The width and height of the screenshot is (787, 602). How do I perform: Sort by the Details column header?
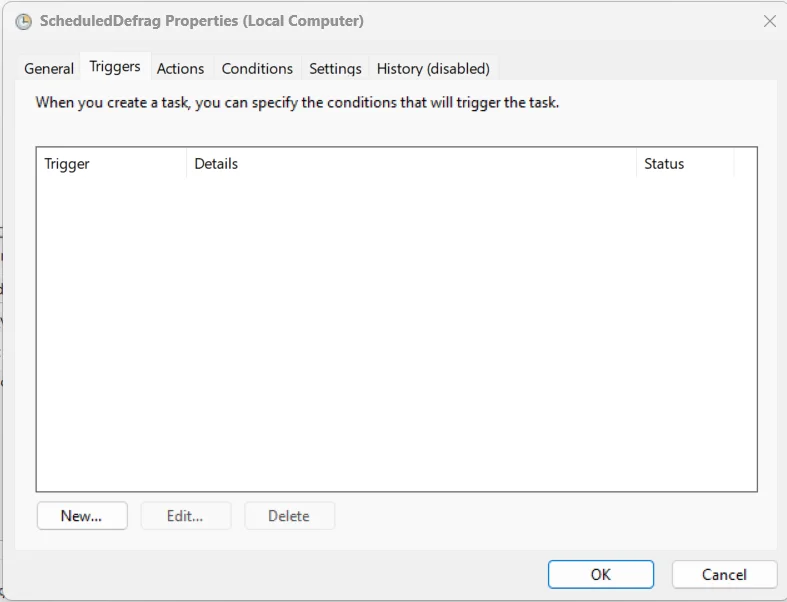click(x=411, y=164)
